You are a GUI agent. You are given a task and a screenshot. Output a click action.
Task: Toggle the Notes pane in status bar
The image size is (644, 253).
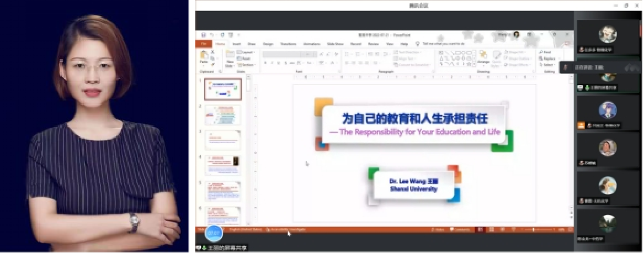[439, 230]
